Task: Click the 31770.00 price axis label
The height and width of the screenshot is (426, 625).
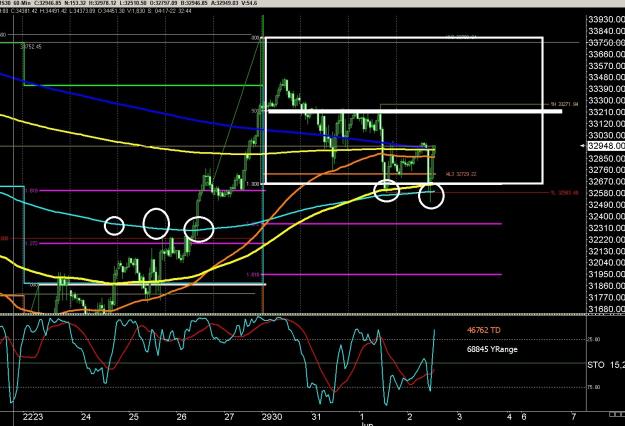Action: (x=606, y=297)
